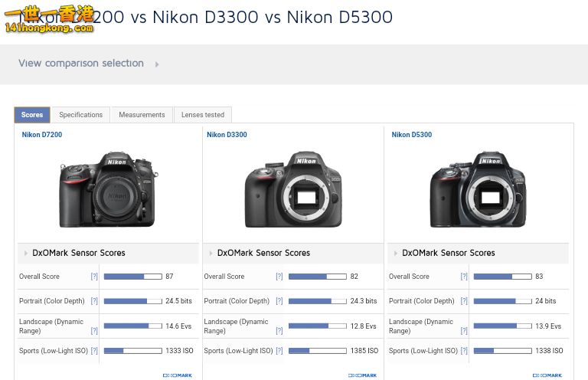
Task: Open help for D7200 Portrait Color Depth
Action: (x=94, y=301)
